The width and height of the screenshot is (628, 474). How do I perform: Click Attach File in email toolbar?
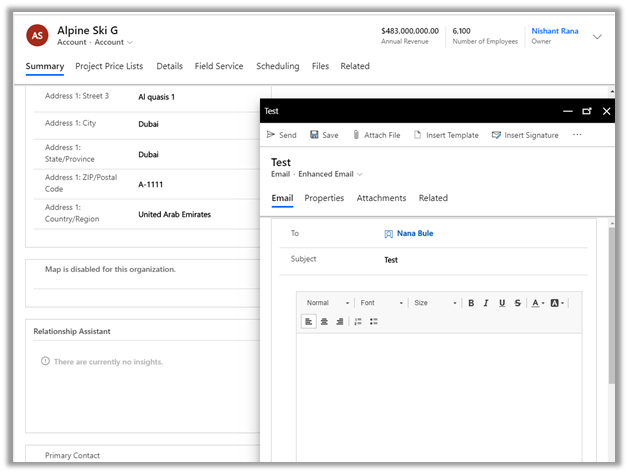click(x=376, y=135)
